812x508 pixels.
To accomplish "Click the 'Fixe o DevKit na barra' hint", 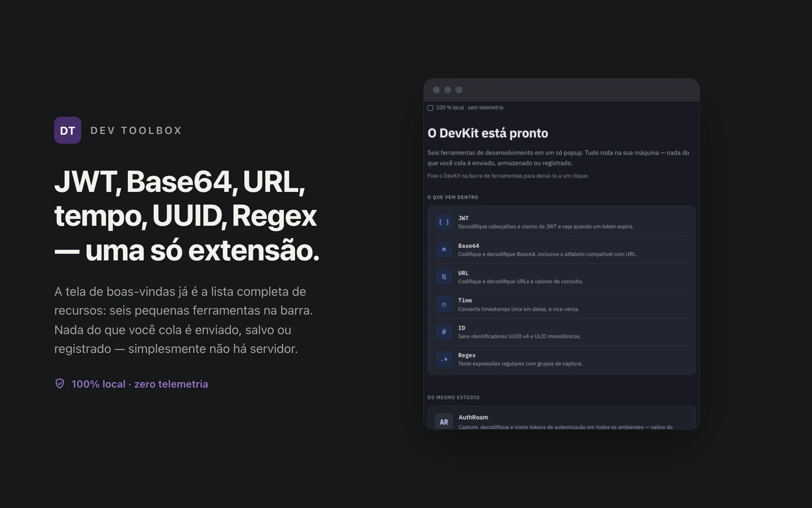I will pyautogui.click(x=508, y=176).
